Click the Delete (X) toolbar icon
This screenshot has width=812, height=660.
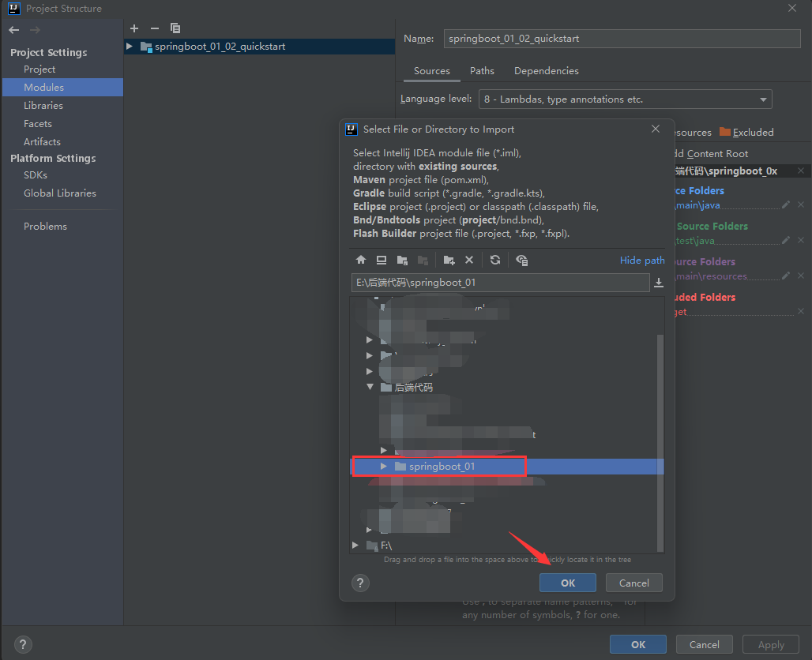469,260
